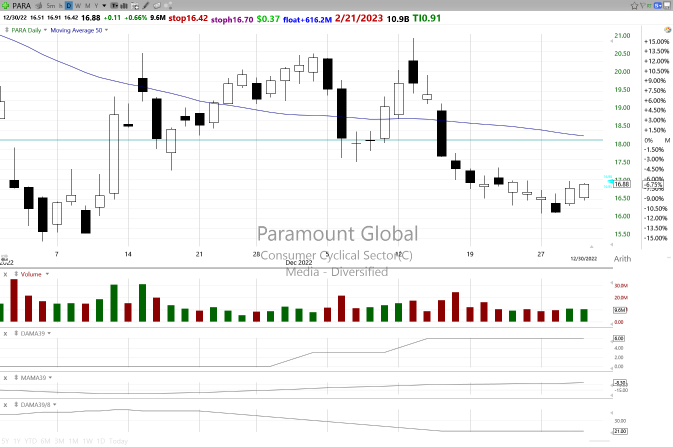The image size is (673, 447).
Task: Click the PARA ticker symbol field
Action: pos(22,6)
